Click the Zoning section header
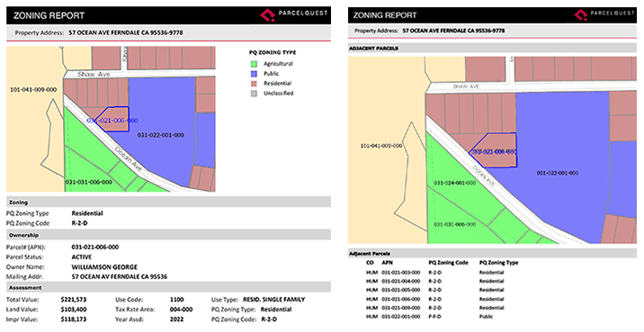The width and height of the screenshot is (644, 332). point(168,202)
